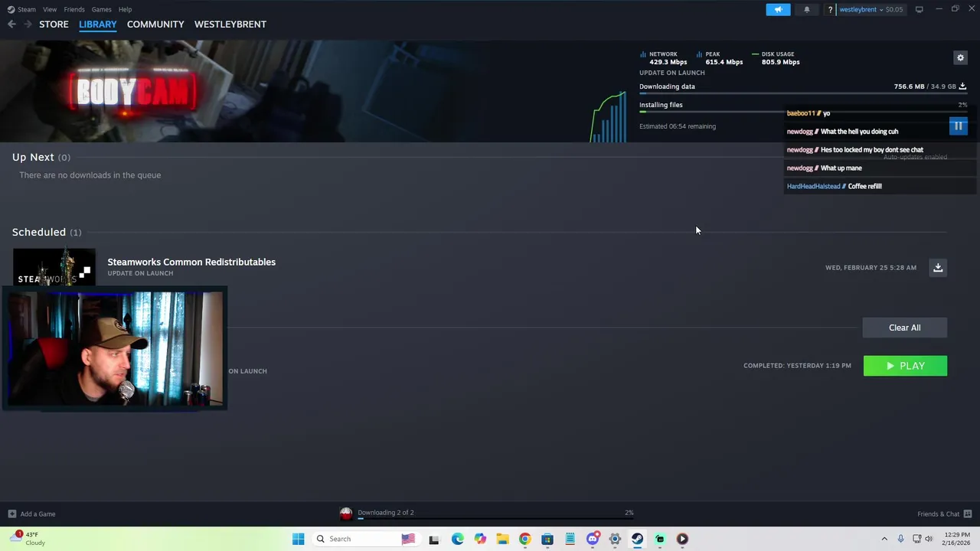
Task: Click Up Next section heading
Action: pos(41,157)
